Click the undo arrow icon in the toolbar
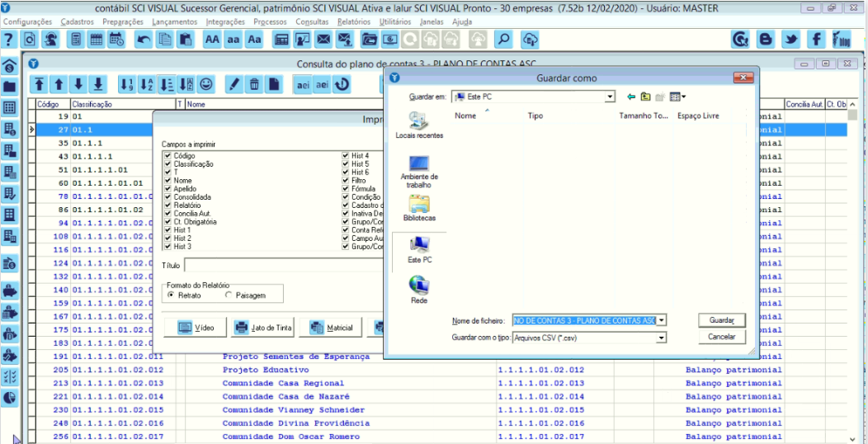868x444 pixels. tap(144, 39)
